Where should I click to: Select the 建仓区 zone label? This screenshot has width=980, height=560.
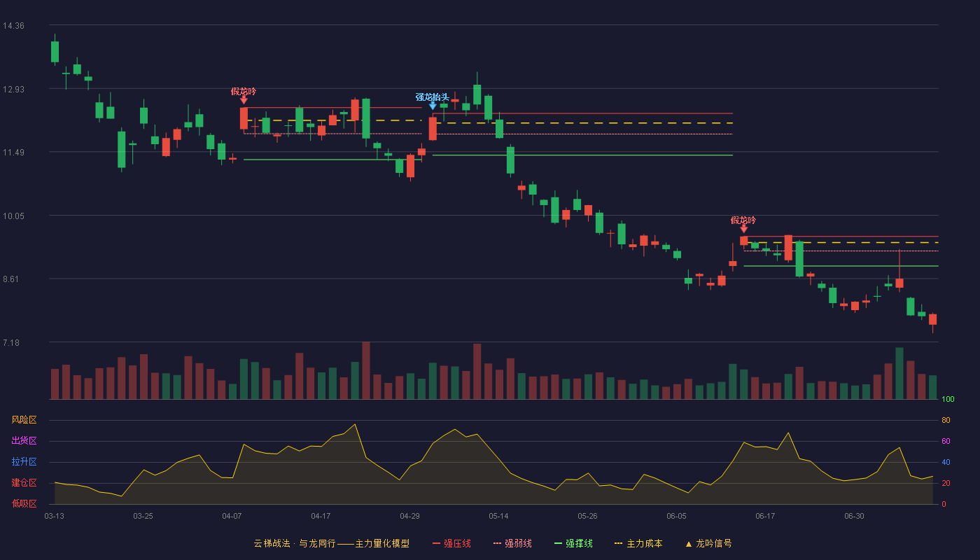(x=24, y=483)
